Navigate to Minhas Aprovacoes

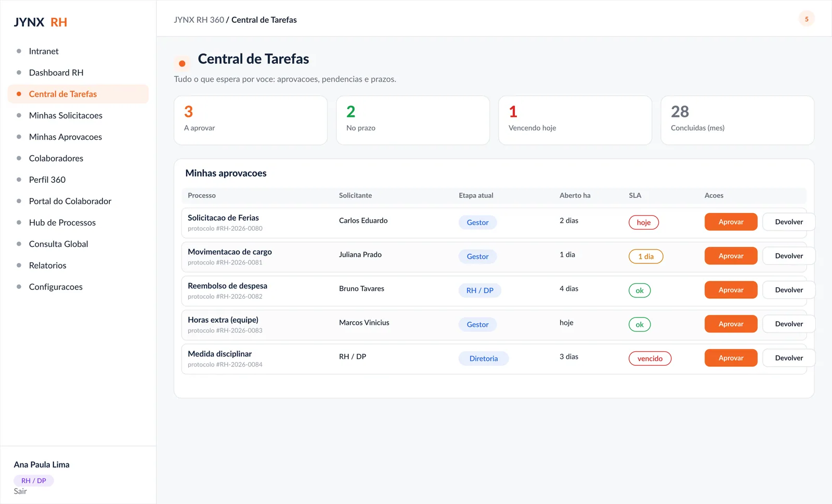pyautogui.click(x=78, y=137)
